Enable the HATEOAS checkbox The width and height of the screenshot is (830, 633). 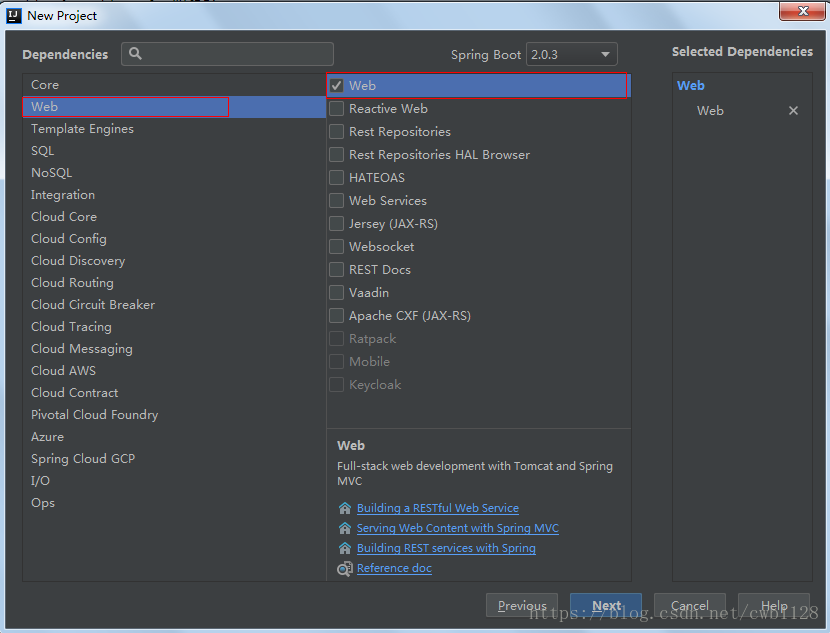tap(337, 178)
